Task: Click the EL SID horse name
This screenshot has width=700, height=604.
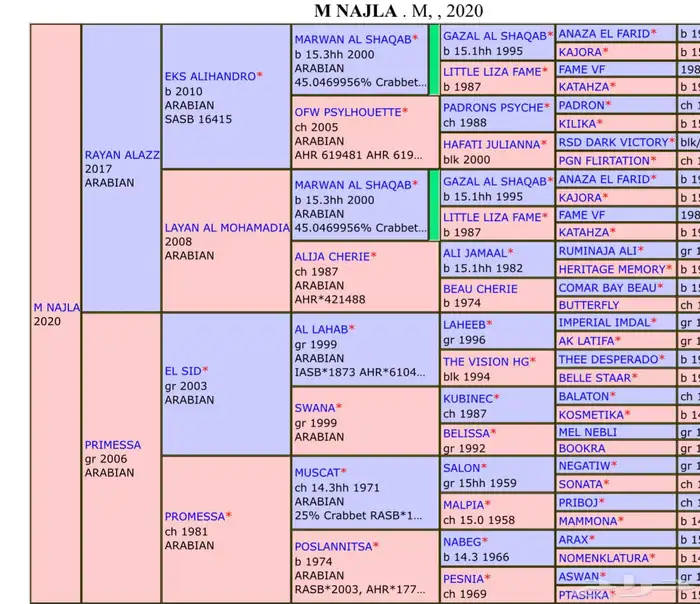Action: [182, 371]
